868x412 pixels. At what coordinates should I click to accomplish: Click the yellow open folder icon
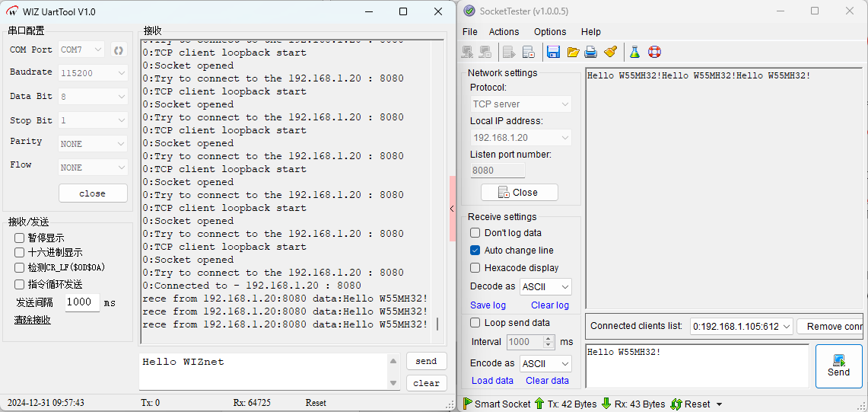(x=573, y=52)
